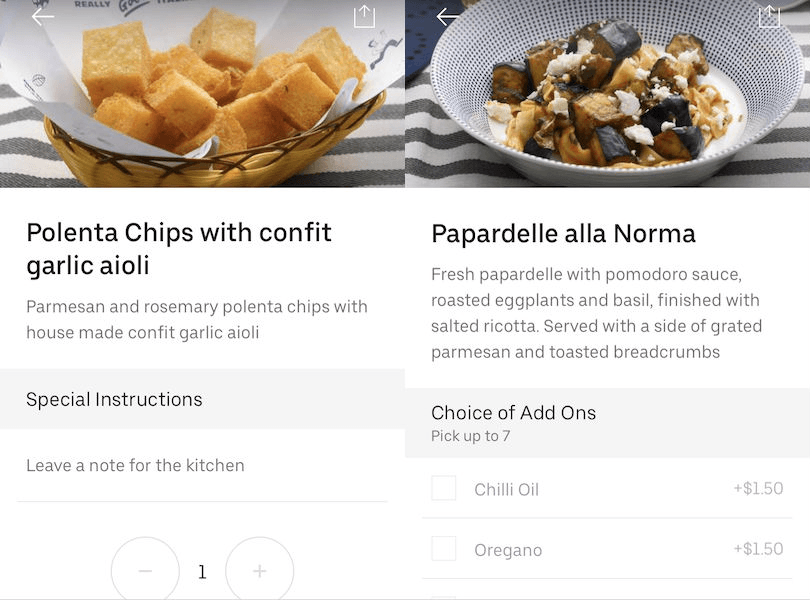This screenshot has height=600, width=810.
Task: Share the Papardelle alla Norma item
Action: coord(768,17)
